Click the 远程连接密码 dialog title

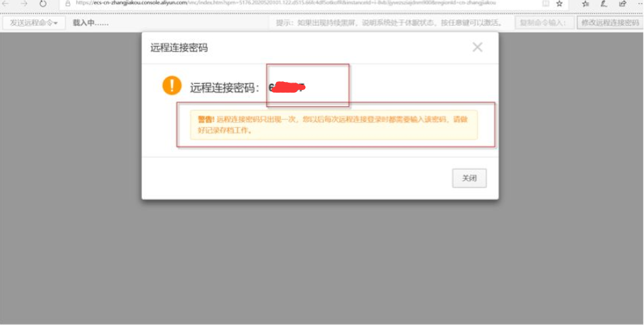tap(179, 47)
